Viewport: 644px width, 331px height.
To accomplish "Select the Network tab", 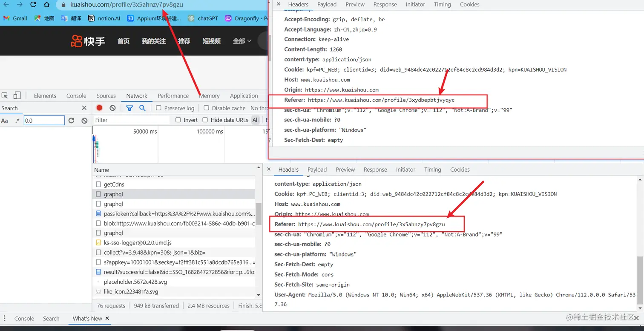I will (137, 96).
